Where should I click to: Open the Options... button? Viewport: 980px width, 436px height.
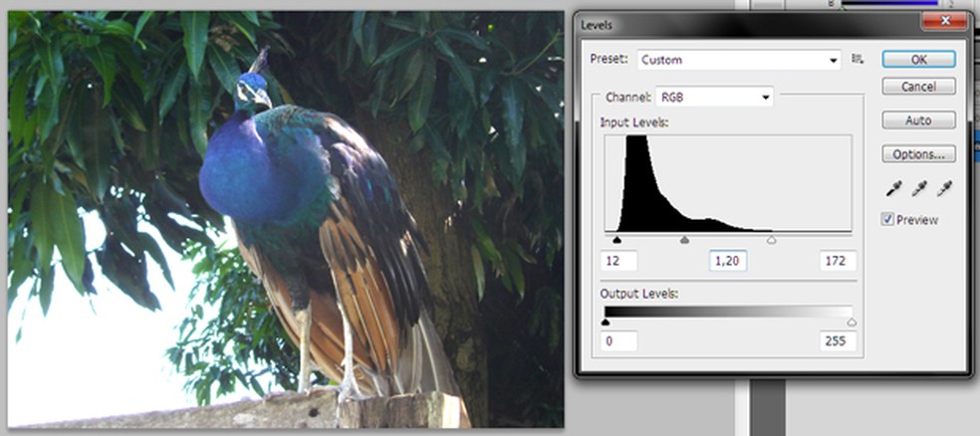918,153
